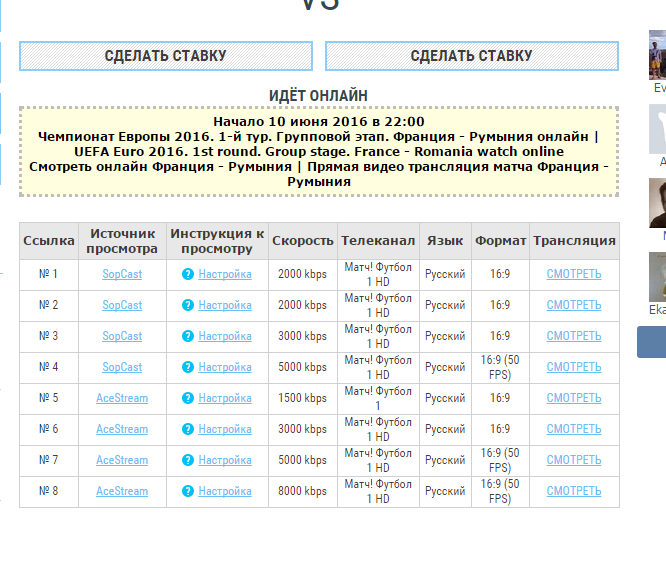Click the Скорость column header
This screenshot has width=666, height=576.
point(303,241)
